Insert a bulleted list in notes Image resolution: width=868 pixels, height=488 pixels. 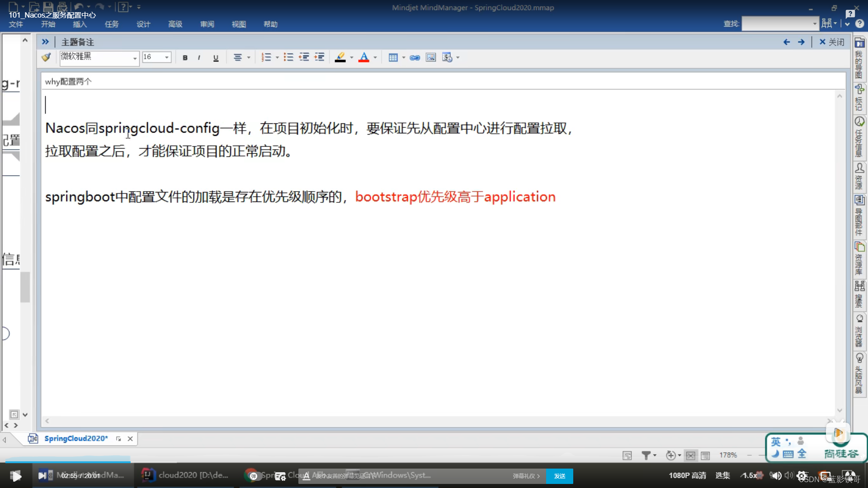288,57
